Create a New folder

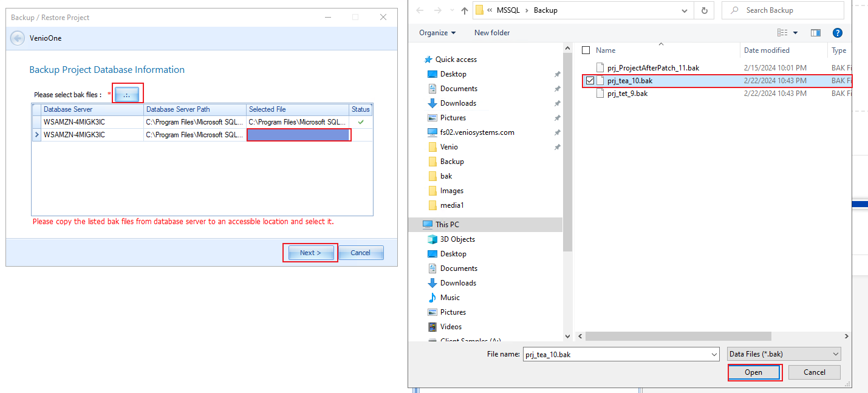tap(492, 33)
